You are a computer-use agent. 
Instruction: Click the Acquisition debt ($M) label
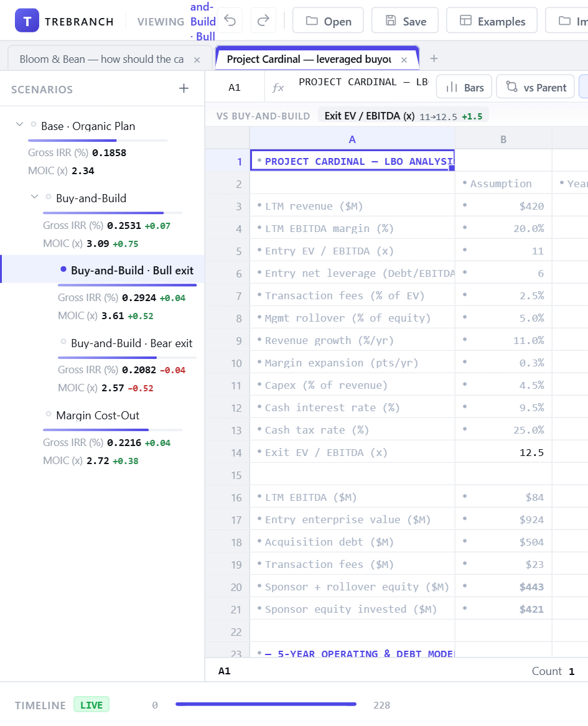click(x=329, y=542)
